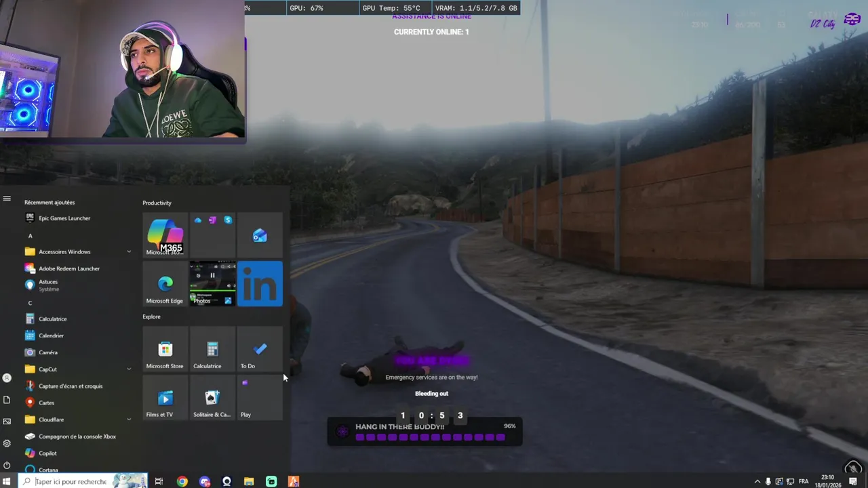Open Calculatrice tile in Explore group
868x488 pixels.
pyautogui.click(x=212, y=349)
